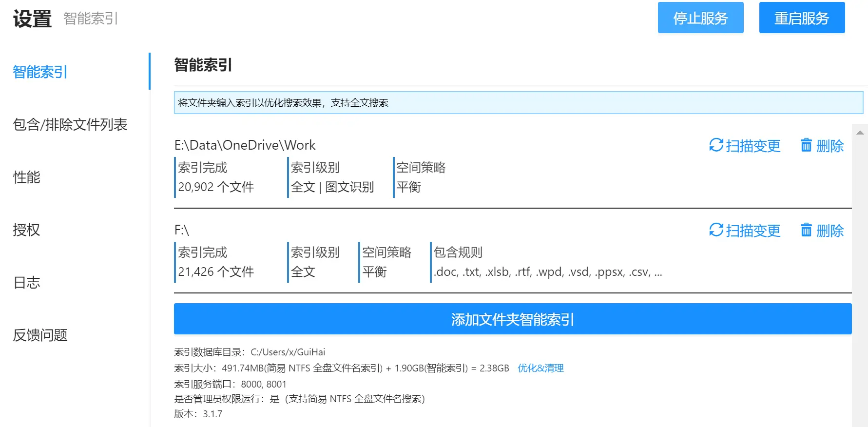Click scan changes icon for E:\Data\OneDrive\Work
The image size is (868, 427).
pyautogui.click(x=716, y=145)
